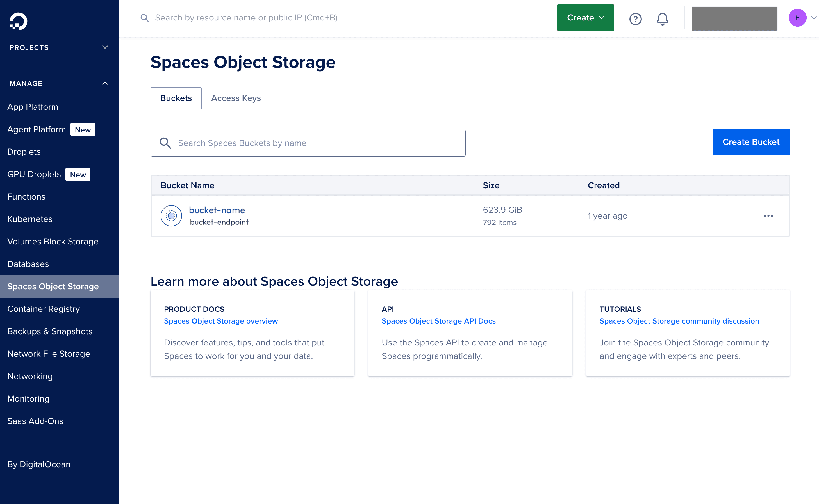Open help with the question mark icon
The image size is (819, 504).
point(636,19)
